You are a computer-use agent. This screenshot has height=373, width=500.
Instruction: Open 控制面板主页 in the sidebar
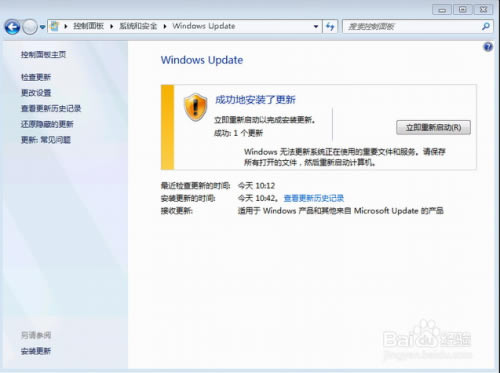pyautogui.click(x=43, y=54)
